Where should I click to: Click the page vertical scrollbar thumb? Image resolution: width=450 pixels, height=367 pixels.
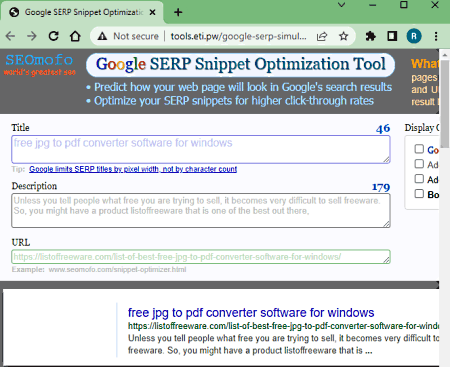(x=444, y=104)
